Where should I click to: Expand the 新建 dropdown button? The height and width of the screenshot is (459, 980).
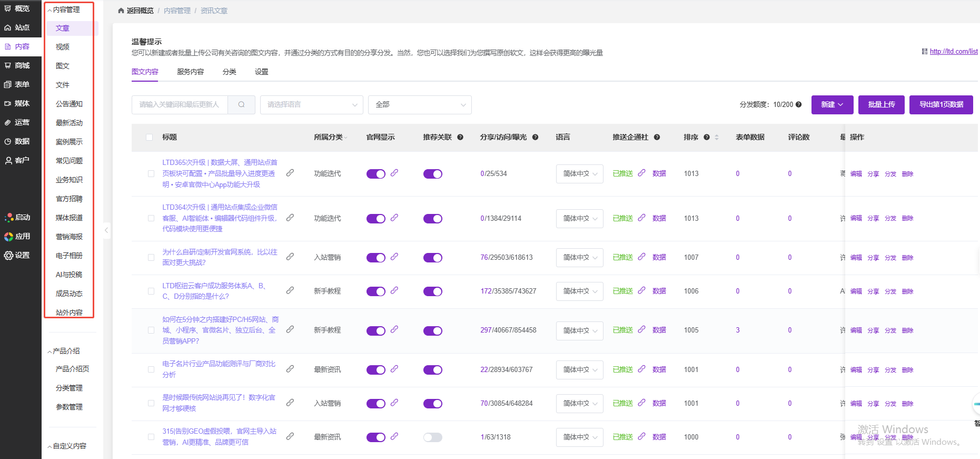tap(831, 105)
